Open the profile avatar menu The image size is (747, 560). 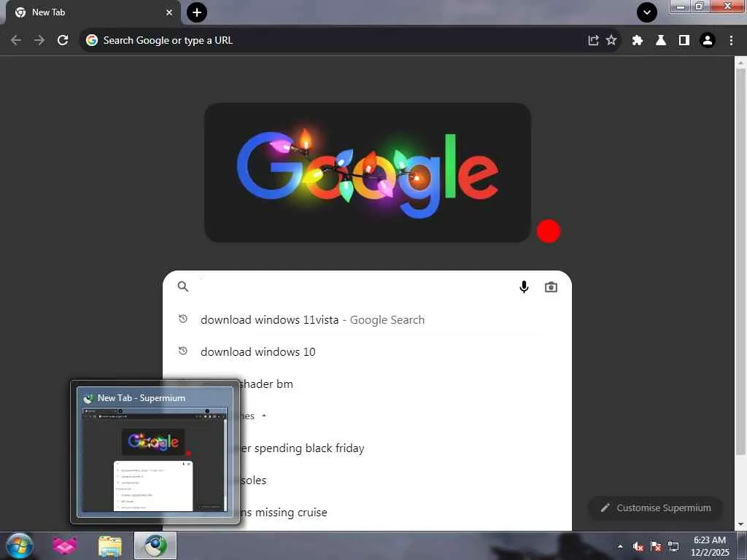(x=708, y=40)
